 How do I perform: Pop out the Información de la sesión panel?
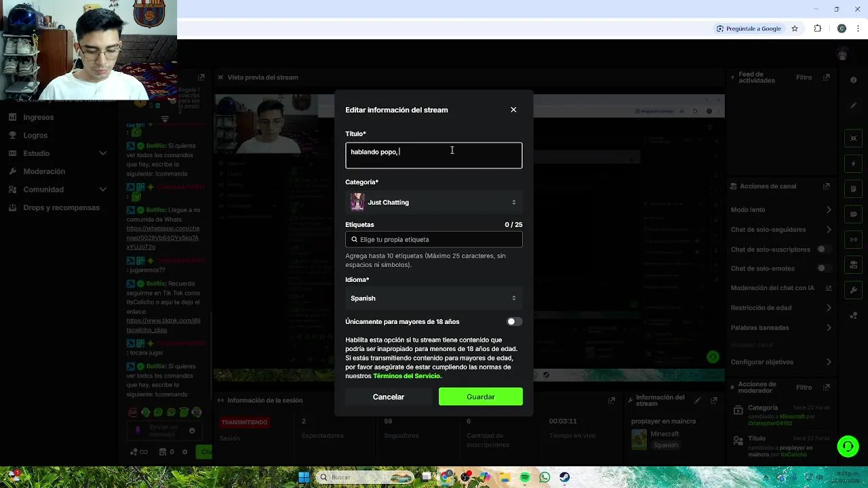click(612, 401)
